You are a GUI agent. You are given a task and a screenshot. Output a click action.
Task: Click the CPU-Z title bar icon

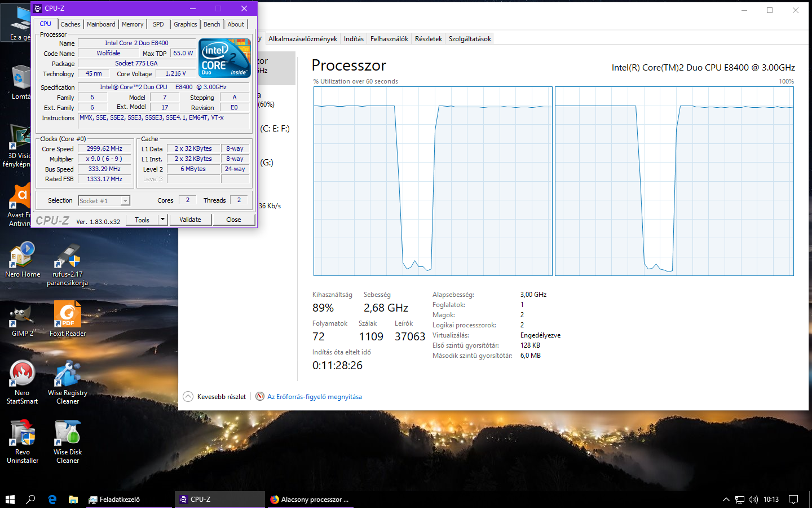point(38,8)
